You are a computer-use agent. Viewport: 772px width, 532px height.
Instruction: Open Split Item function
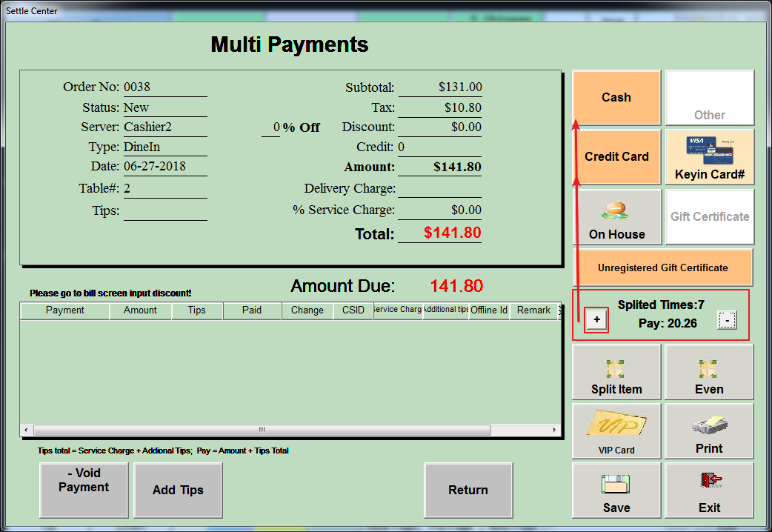(616, 372)
